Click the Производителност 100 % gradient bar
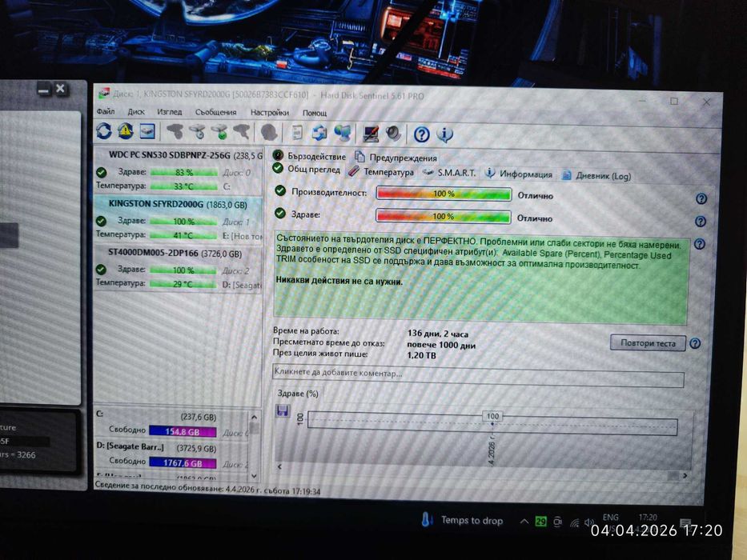This screenshot has height=560, width=747. 444,194
